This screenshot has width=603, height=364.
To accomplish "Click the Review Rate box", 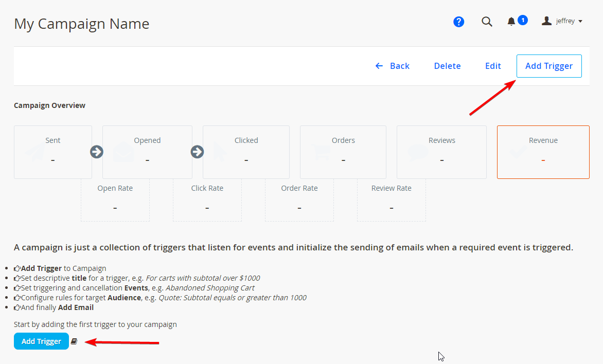I will [391, 199].
